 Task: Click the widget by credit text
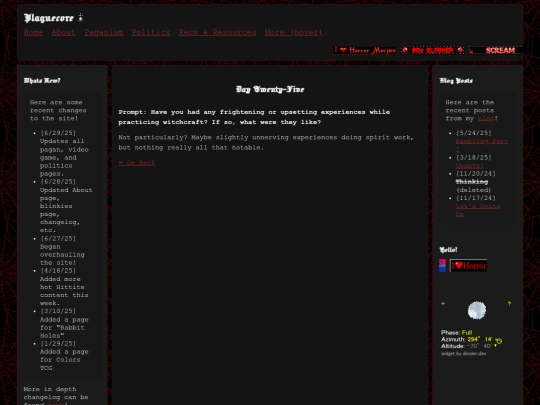(464, 354)
